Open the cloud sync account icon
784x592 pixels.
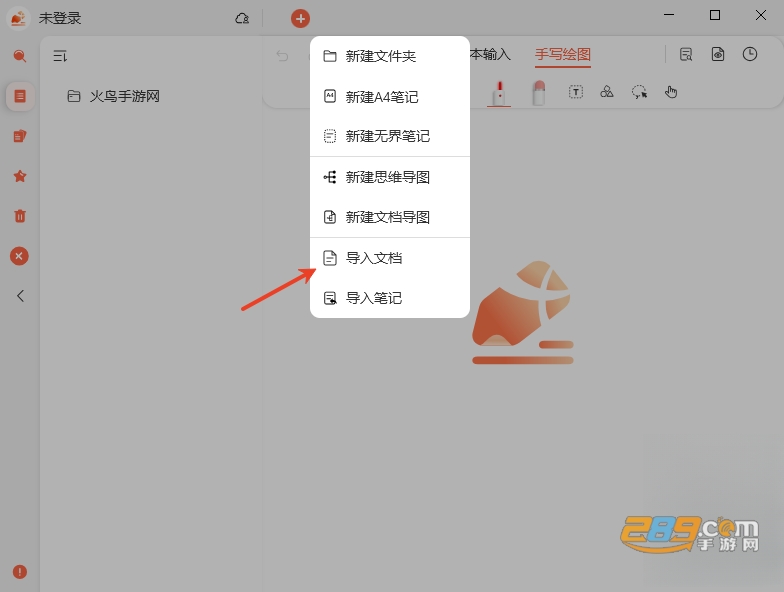coord(242,18)
